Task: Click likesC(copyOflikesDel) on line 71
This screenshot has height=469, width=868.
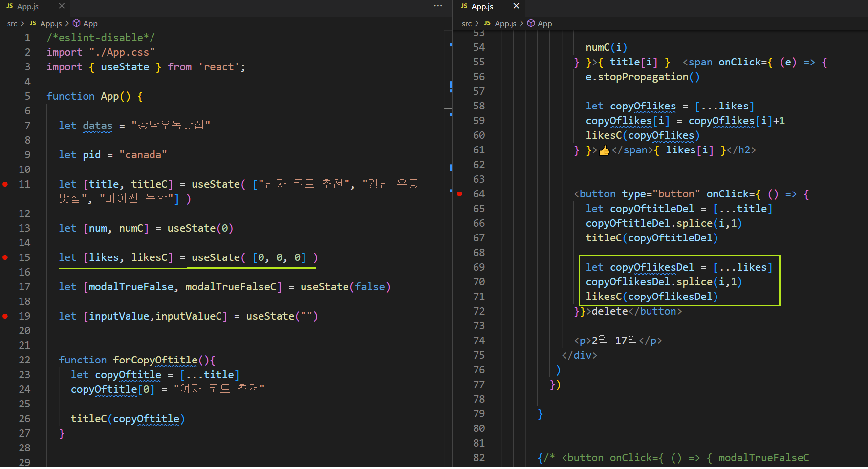Action: 652,297
